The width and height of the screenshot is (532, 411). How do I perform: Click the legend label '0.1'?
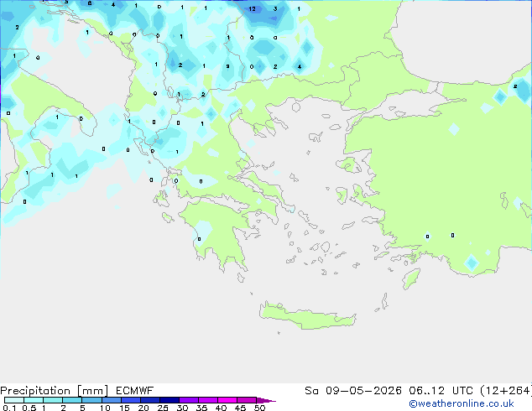pos(9,408)
